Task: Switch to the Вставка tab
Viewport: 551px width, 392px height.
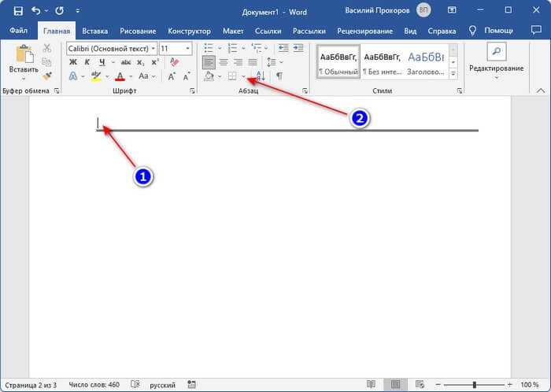Action: click(95, 31)
